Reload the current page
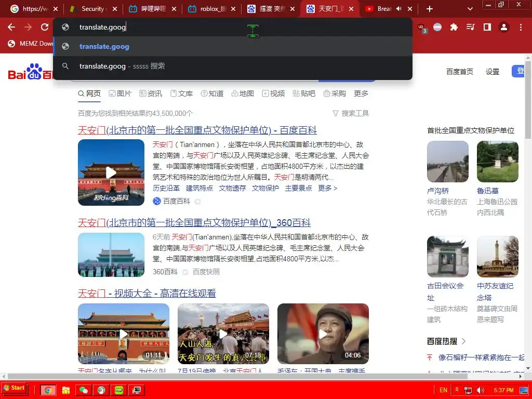Image resolution: width=532 pixels, height=399 pixels. coord(45,27)
